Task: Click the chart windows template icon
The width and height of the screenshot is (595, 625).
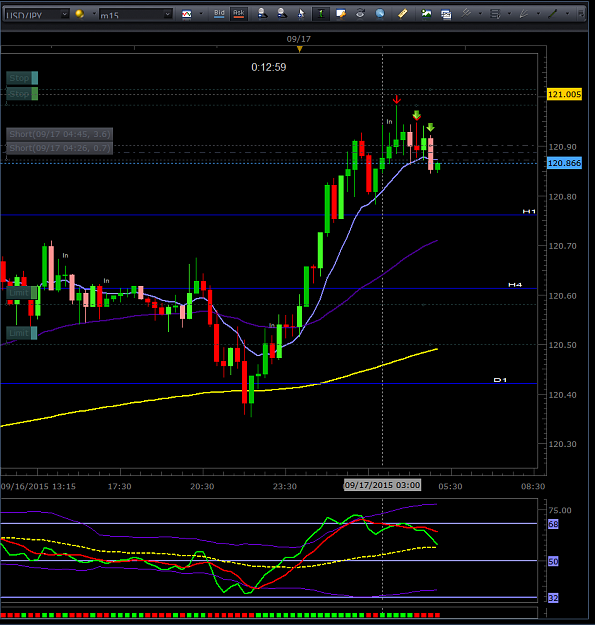Action: (x=446, y=14)
